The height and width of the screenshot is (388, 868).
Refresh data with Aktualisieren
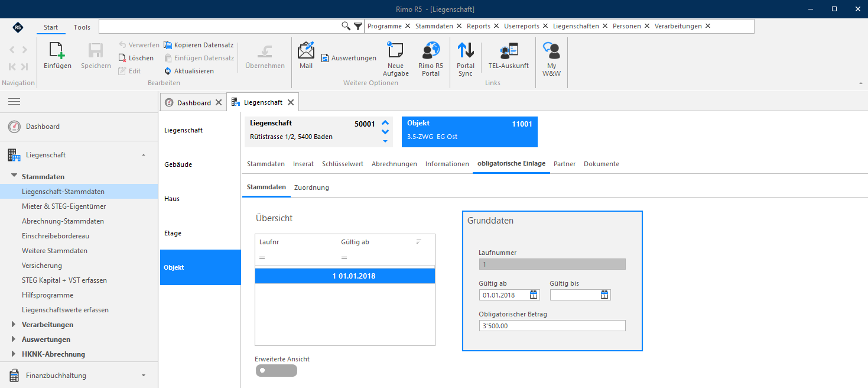[189, 71]
